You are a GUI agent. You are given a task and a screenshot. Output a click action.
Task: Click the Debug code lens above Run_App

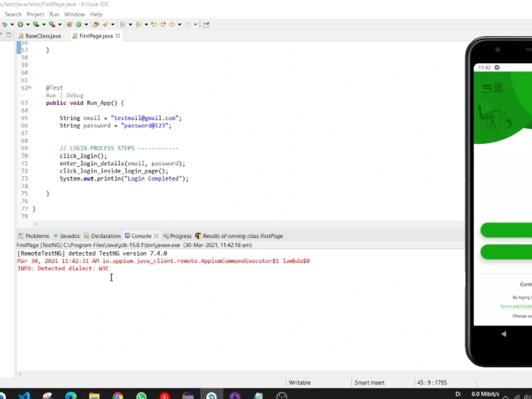[74, 95]
